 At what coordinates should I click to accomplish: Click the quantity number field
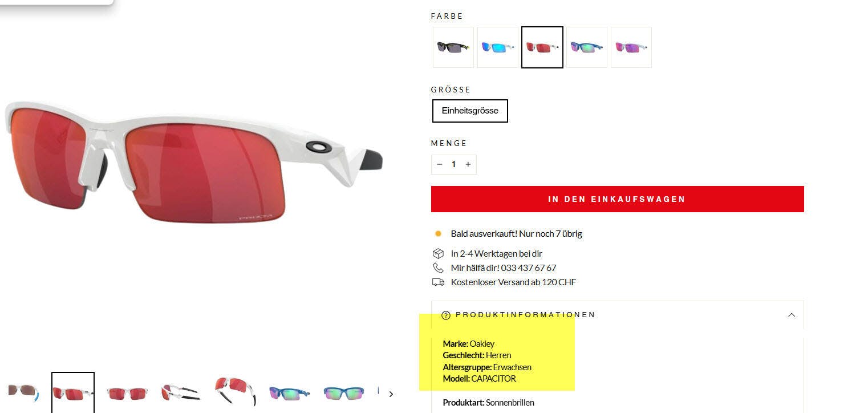coord(453,164)
